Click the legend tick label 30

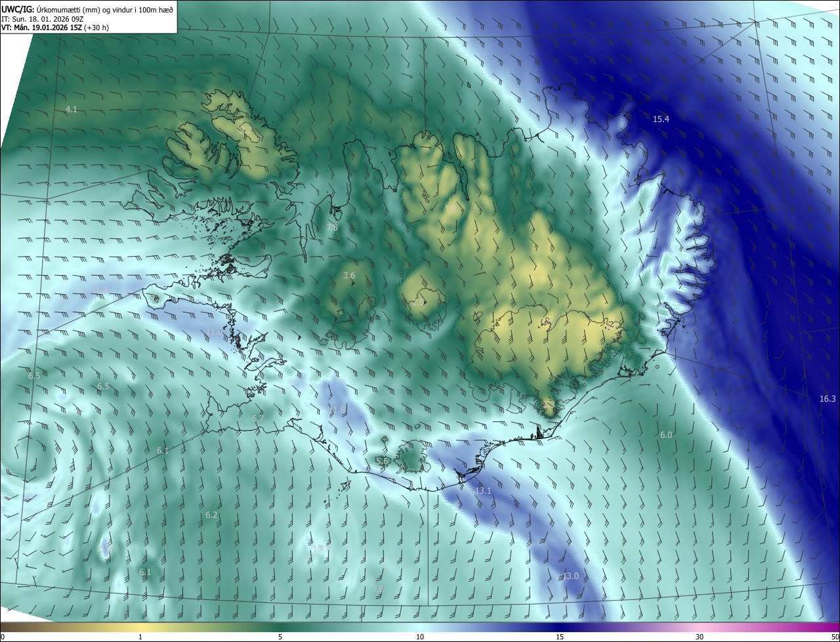click(x=700, y=637)
